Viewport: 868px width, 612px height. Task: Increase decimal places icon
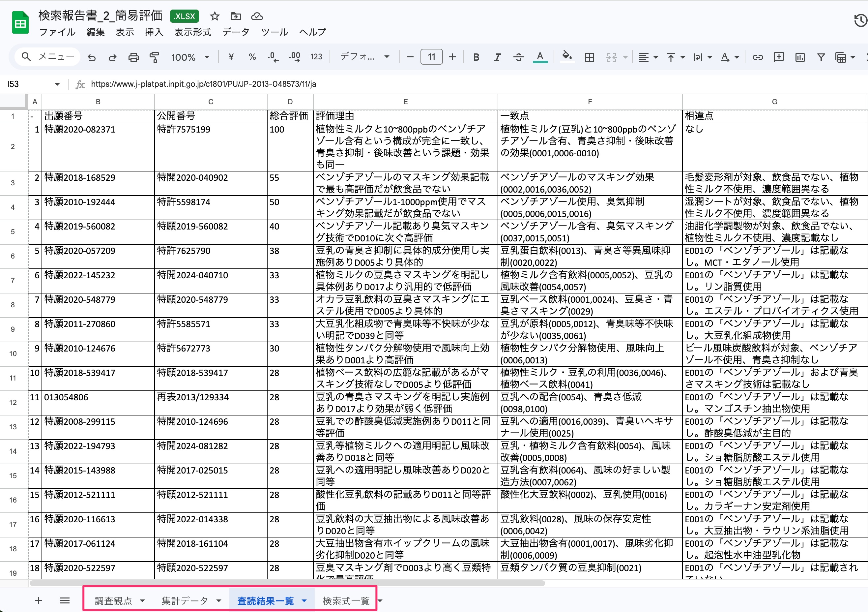tap(295, 57)
